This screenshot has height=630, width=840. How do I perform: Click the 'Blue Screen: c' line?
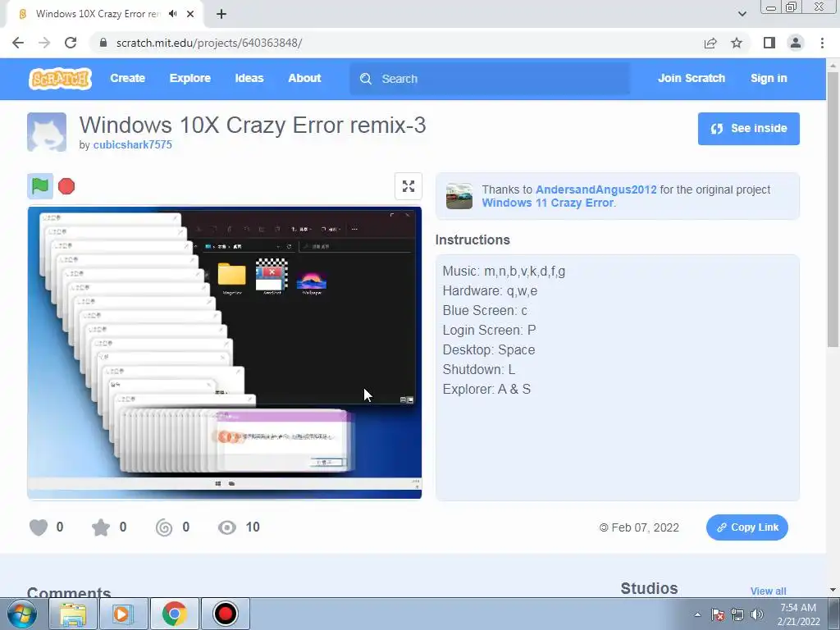point(485,311)
